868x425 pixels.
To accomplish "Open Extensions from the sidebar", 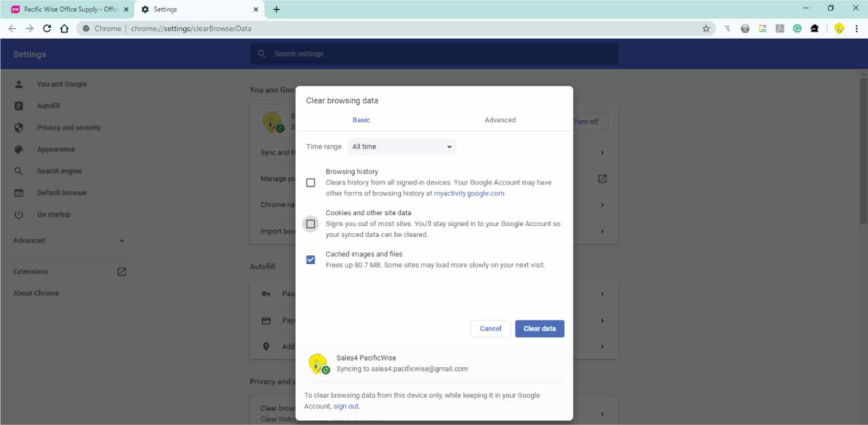I will (x=31, y=272).
